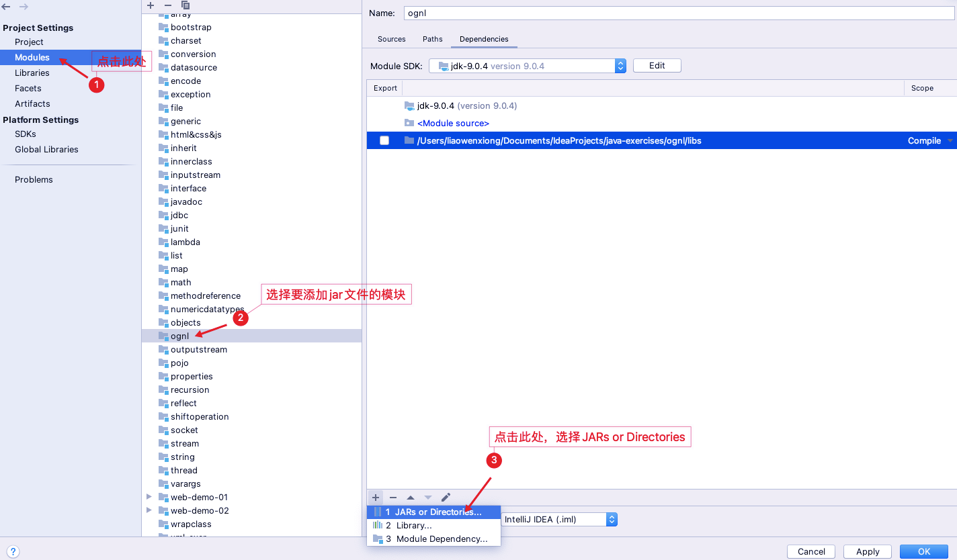Screen dimensions: 957x560
Task: Click the back navigation arrow
Action: tap(7, 6)
